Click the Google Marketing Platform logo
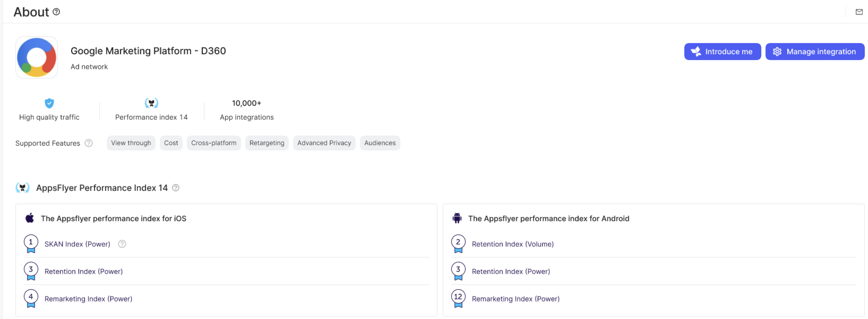868x319 pixels. tap(37, 57)
